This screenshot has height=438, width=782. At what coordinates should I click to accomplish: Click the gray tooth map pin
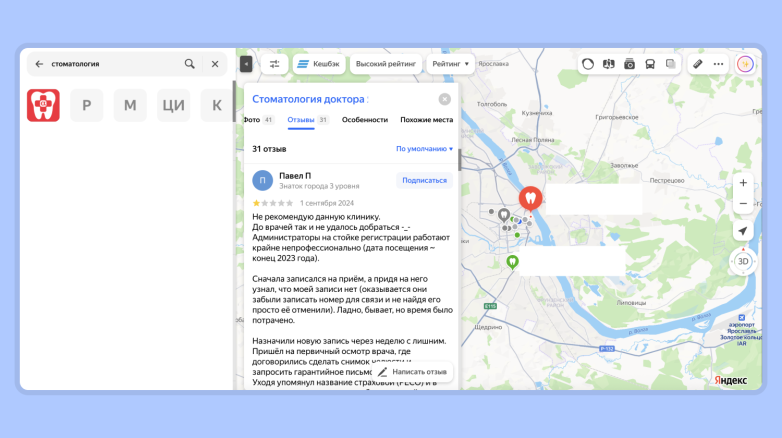point(504,216)
